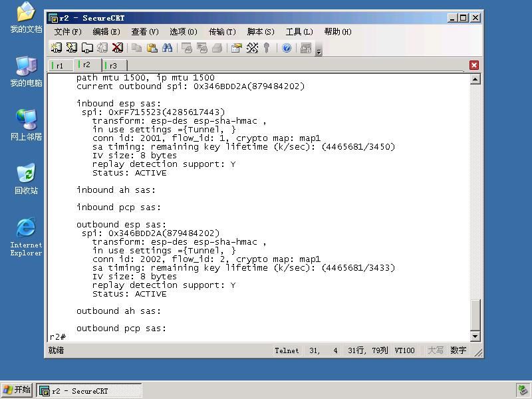Click the 回收站 desktop icon
This screenshot has width=532, height=399.
pos(26,179)
